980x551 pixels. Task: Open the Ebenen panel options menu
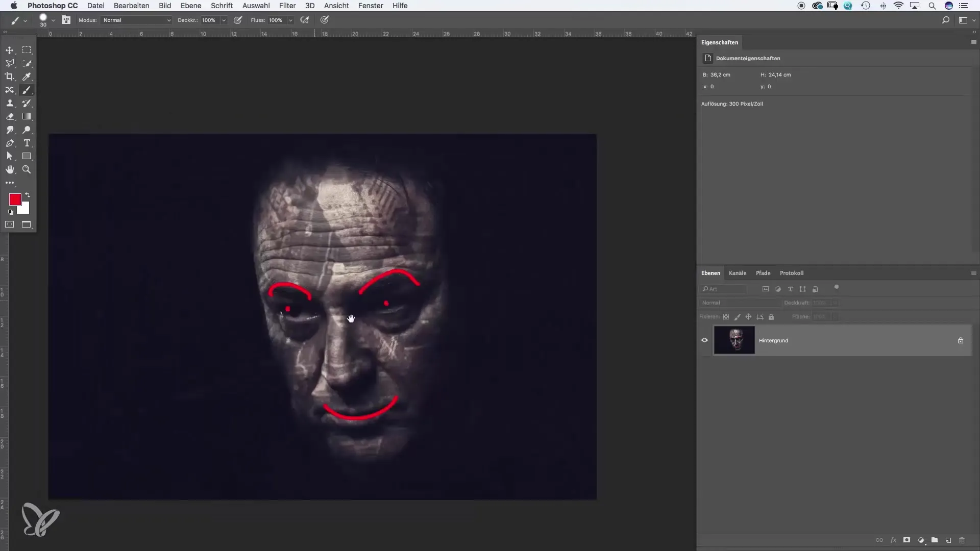(x=973, y=273)
